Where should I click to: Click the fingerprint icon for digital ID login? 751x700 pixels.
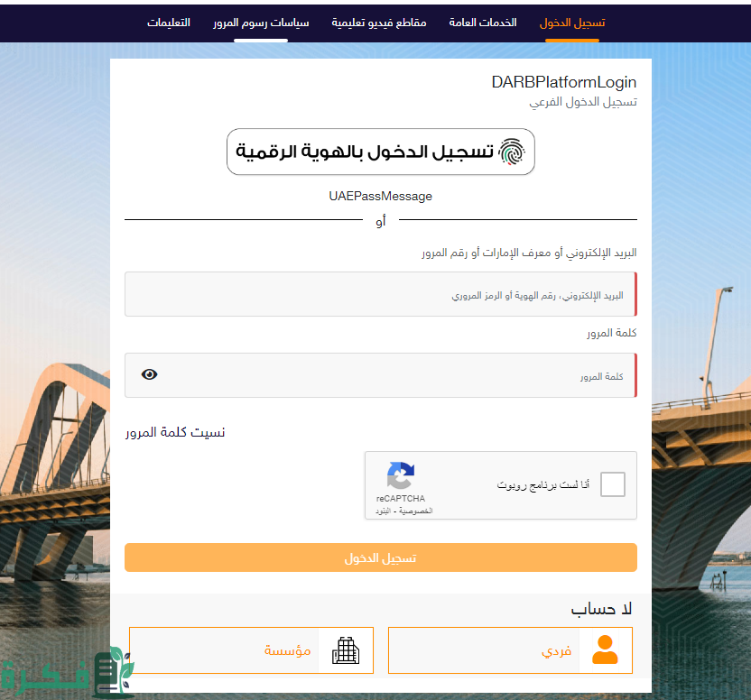click(x=512, y=152)
